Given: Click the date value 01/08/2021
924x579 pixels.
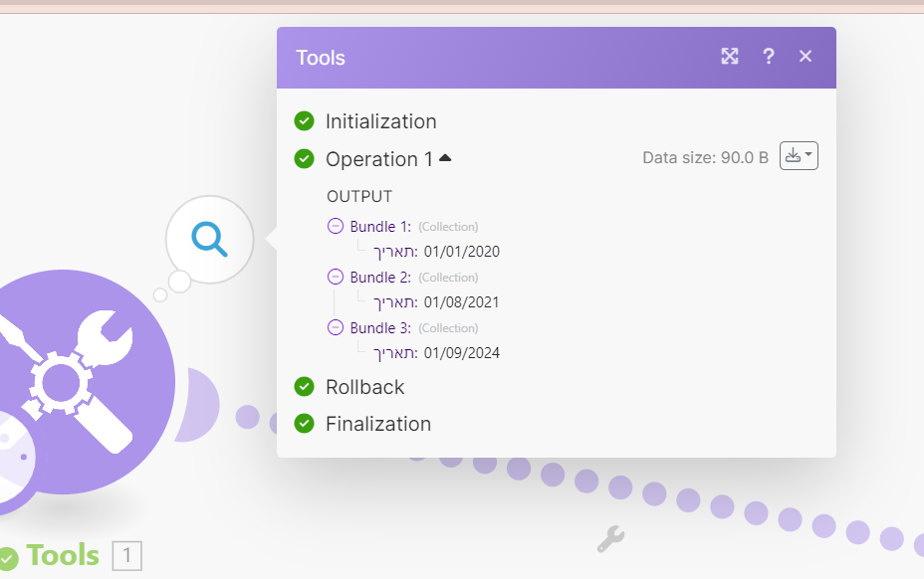Looking at the screenshot, I should (x=461, y=302).
